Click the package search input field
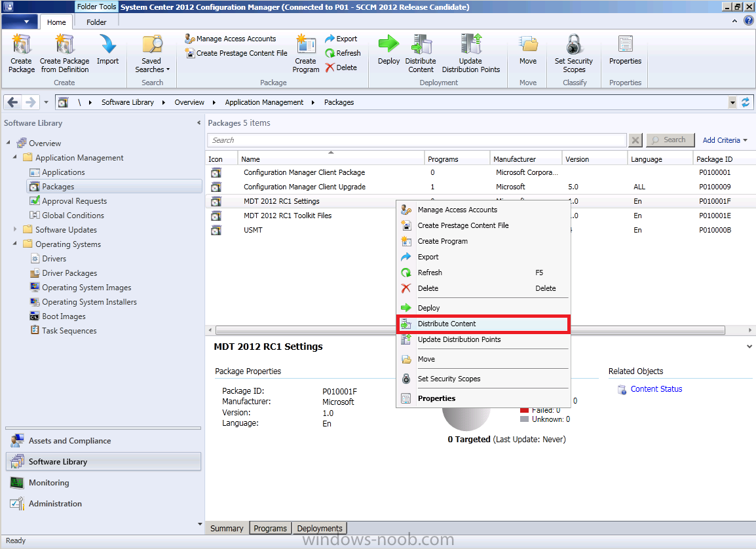The height and width of the screenshot is (549, 756). tap(417, 140)
